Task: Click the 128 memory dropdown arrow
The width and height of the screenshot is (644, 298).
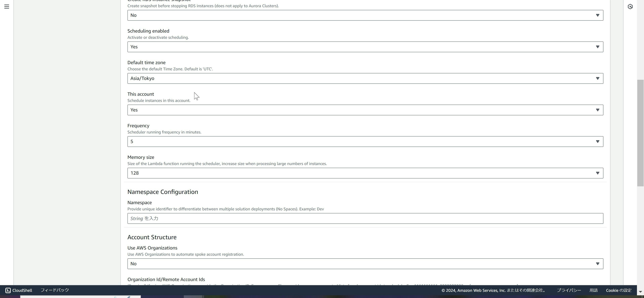Action: (598, 173)
